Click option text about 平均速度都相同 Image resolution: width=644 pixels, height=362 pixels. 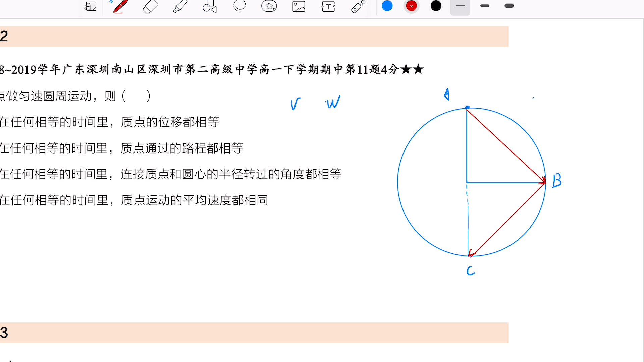click(134, 200)
